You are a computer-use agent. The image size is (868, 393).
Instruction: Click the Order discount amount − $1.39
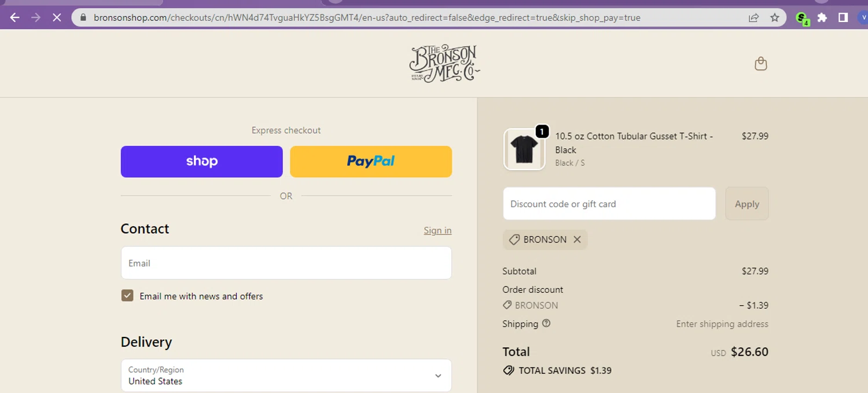click(x=753, y=305)
